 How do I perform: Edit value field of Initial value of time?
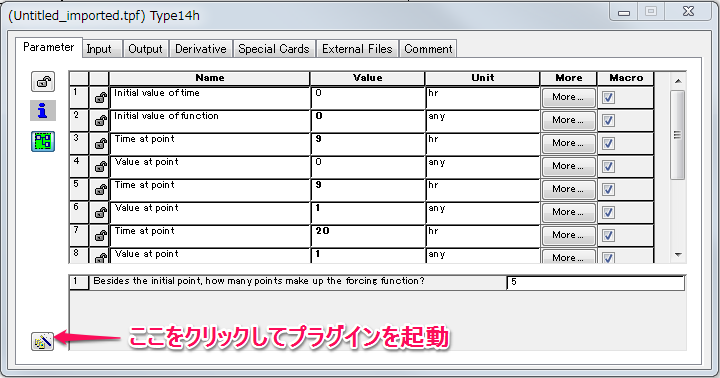[x=367, y=98]
